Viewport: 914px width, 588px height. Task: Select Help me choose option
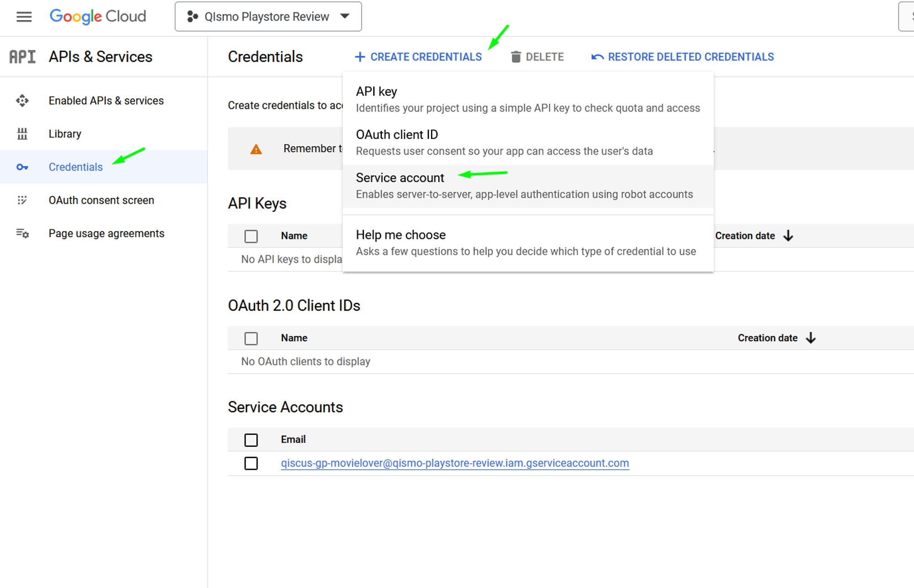click(528, 243)
